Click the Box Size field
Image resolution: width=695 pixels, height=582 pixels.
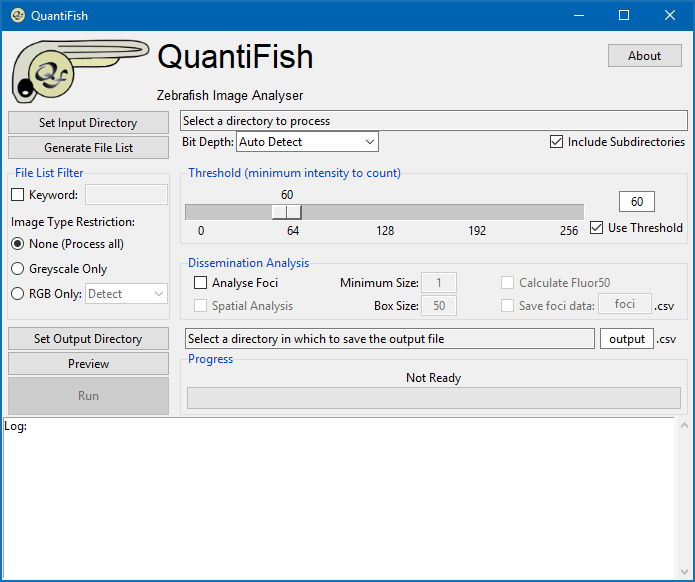pos(439,306)
